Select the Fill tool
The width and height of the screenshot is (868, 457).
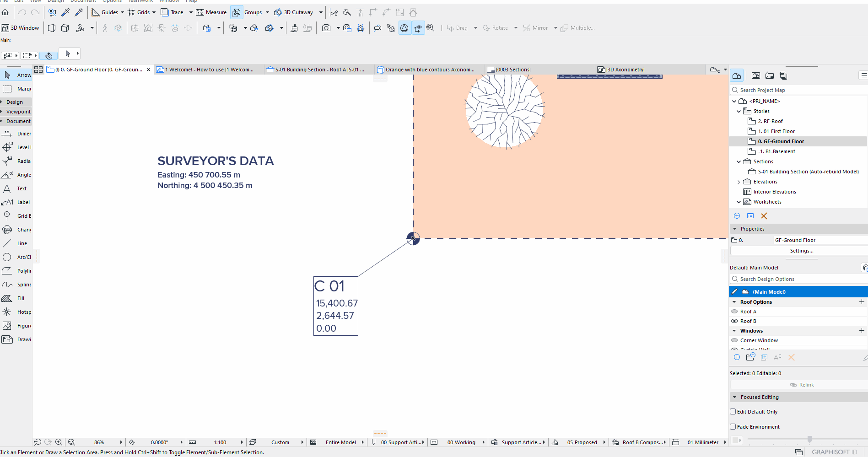pyautogui.click(x=16, y=298)
